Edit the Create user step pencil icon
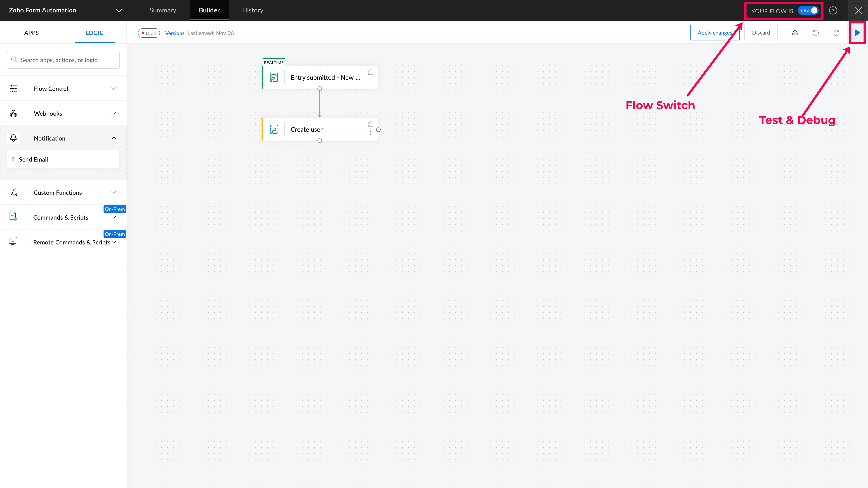Image resolution: width=868 pixels, height=488 pixels. [370, 124]
